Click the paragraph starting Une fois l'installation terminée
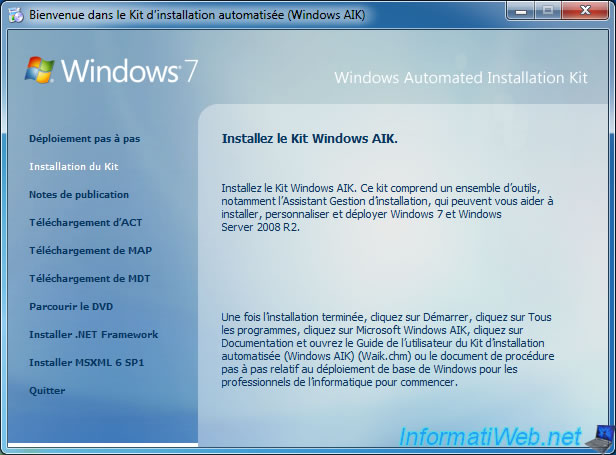616x455 pixels. [387, 349]
